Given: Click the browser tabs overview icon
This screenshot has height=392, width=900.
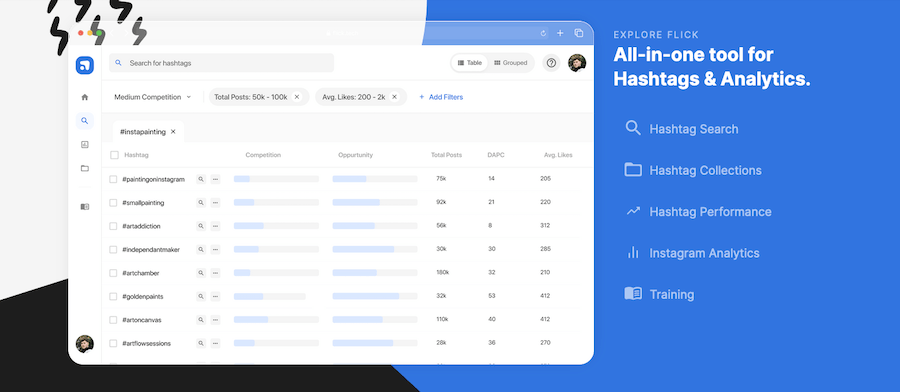Looking at the screenshot, I should (579, 33).
